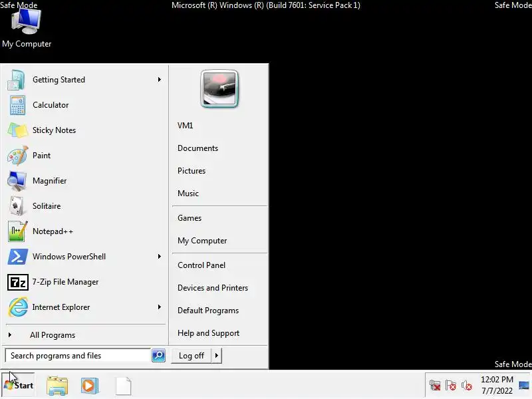Select the Paint text label
This screenshot has width=532, height=399.
coord(41,156)
